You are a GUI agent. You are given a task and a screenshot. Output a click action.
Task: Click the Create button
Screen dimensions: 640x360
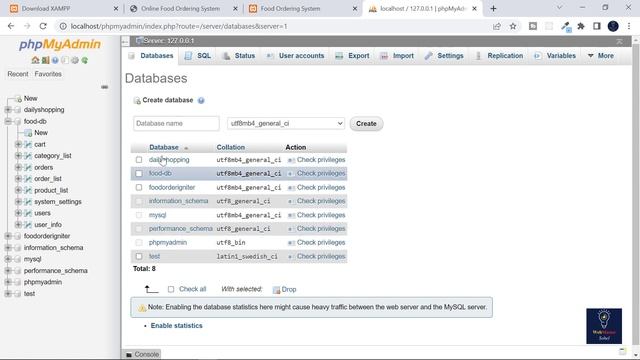366,124
